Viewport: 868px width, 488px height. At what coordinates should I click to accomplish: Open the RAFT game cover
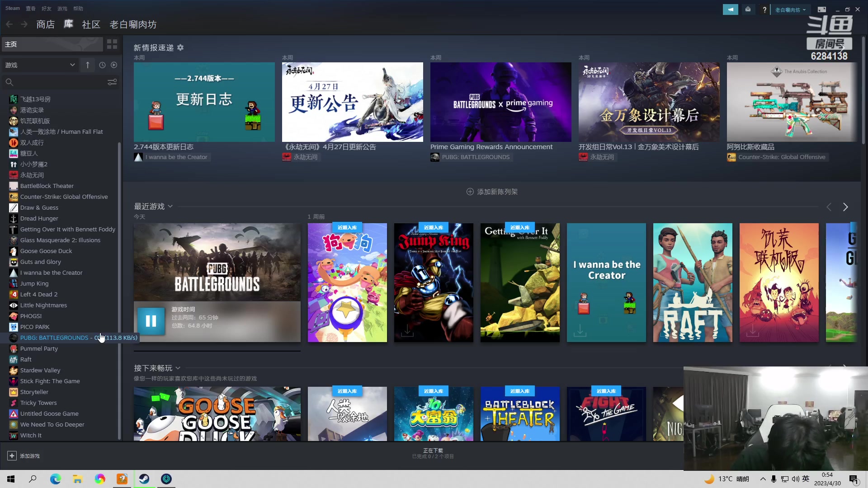693,282
